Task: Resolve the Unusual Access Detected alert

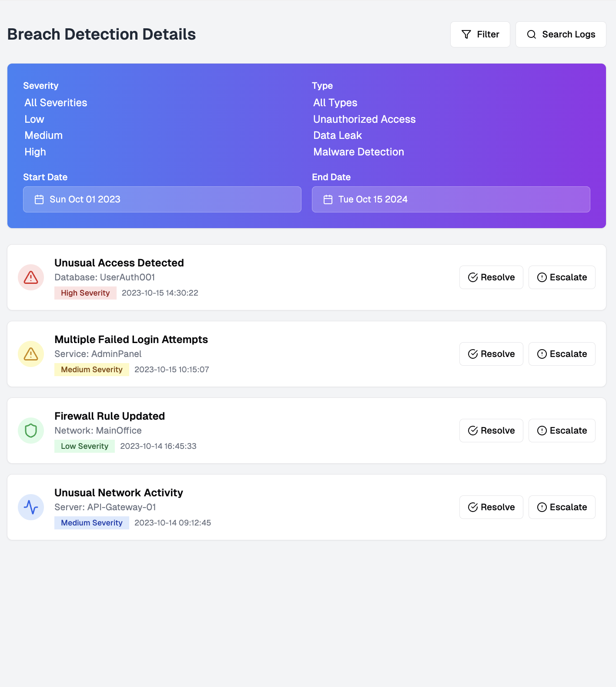Action: tap(491, 277)
